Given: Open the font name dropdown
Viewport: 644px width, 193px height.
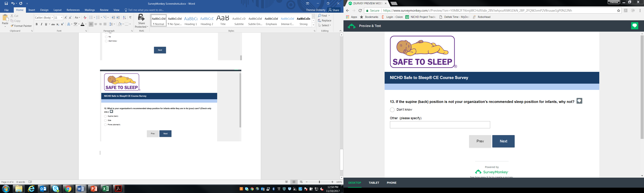Looking at the screenshot, I should pyautogui.click(x=52, y=18).
